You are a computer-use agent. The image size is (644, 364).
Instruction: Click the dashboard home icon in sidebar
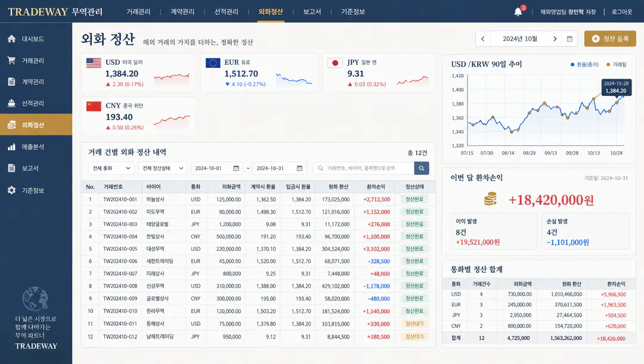point(11,39)
